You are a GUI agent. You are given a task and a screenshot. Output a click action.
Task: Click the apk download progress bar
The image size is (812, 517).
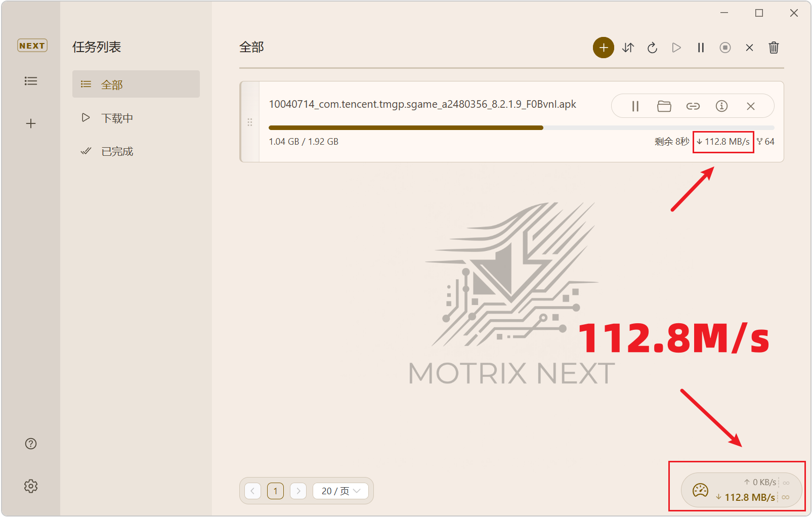(521, 128)
